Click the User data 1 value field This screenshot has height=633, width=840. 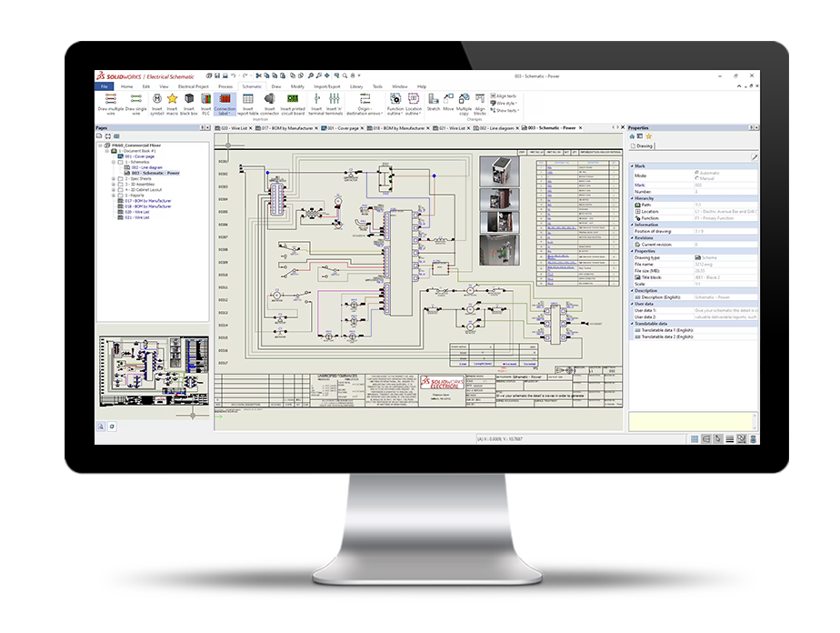tap(725, 310)
